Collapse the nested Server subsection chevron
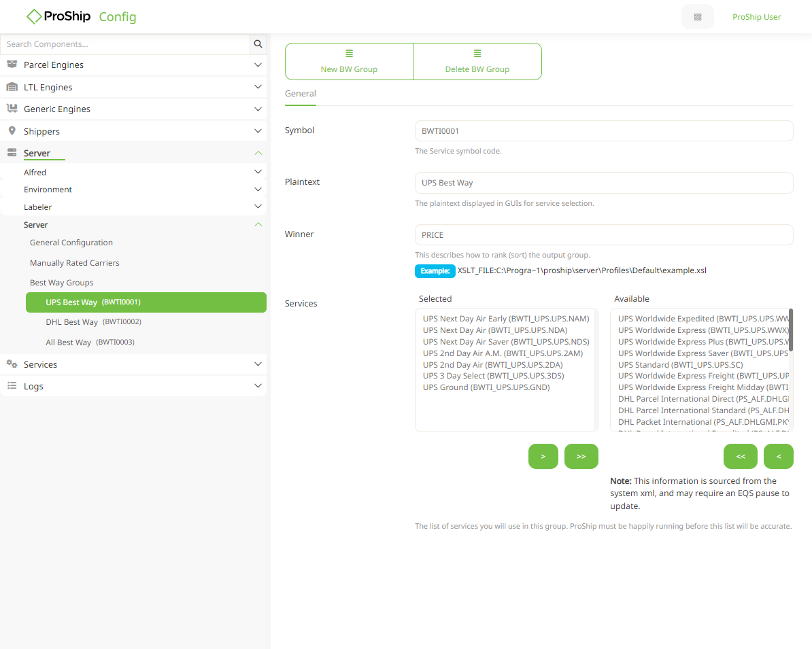Image resolution: width=812 pixels, height=649 pixels. tap(258, 225)
